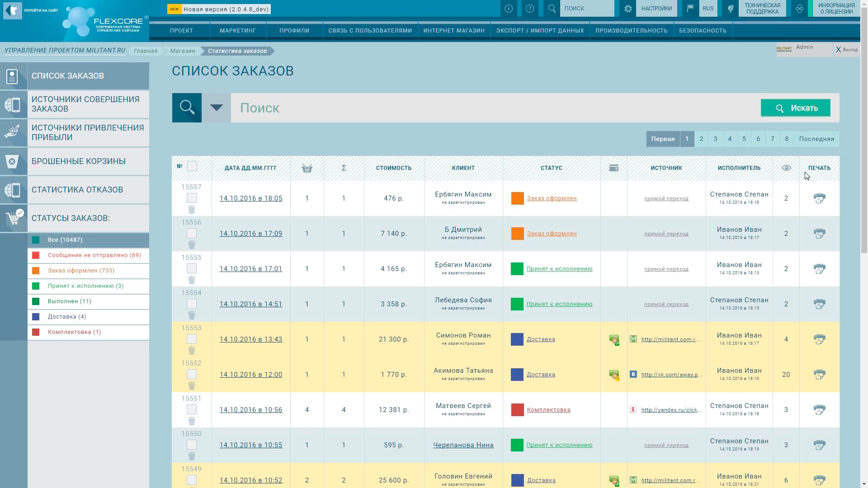Click the main Поиск search field
Image resolution: width=868 pixels, height=488 pixels.
point(495,108)
